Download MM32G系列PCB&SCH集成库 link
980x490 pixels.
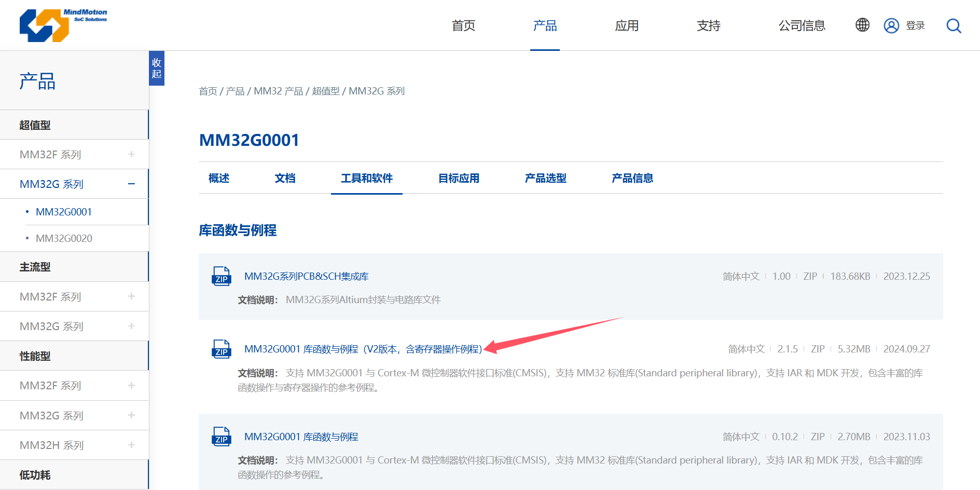[x=306, y=276]
